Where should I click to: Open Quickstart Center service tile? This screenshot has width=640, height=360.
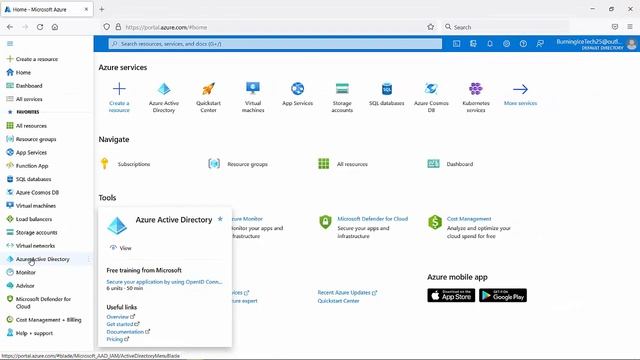pyautogui.click(x=208, y=97)
